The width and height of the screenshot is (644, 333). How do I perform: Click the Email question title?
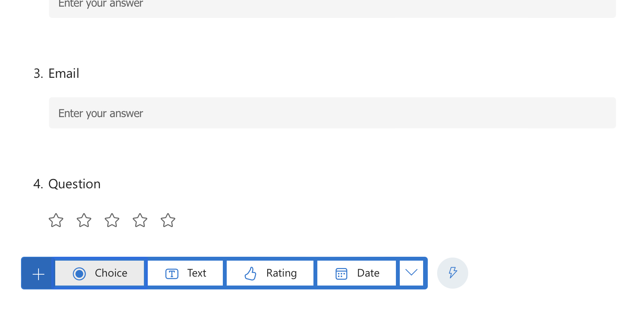64,73
